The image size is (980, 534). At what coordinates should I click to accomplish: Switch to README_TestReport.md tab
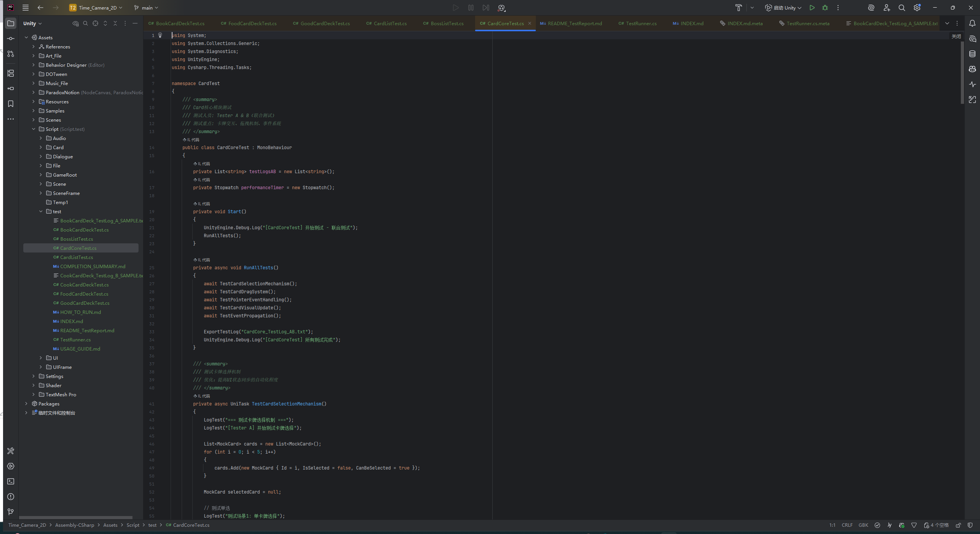(575, 23)
